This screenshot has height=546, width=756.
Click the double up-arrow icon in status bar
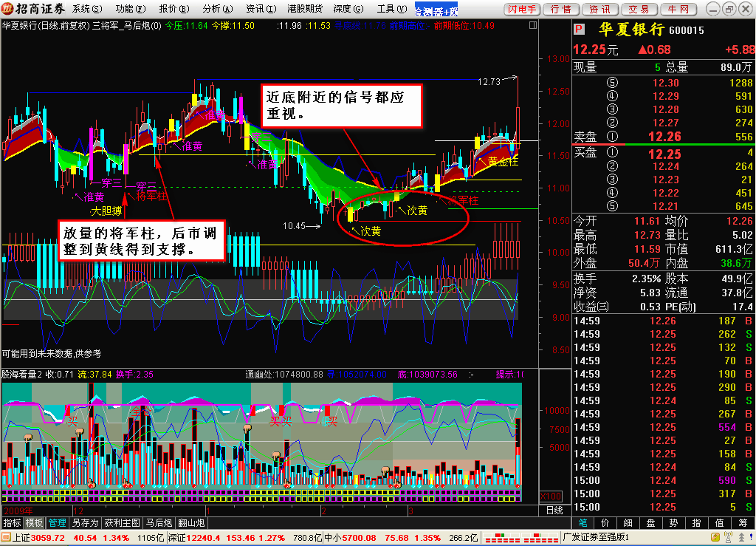(x=741, y=537)
